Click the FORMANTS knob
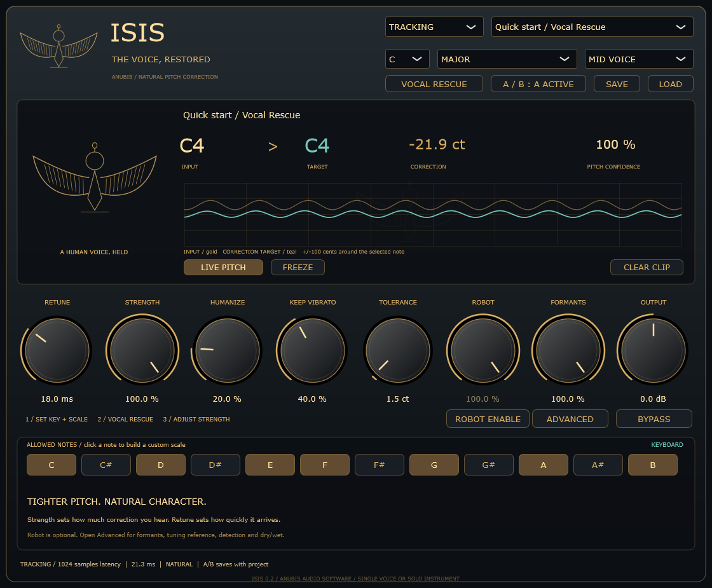This screenshot has width=712, height=588. click(568, 350)
